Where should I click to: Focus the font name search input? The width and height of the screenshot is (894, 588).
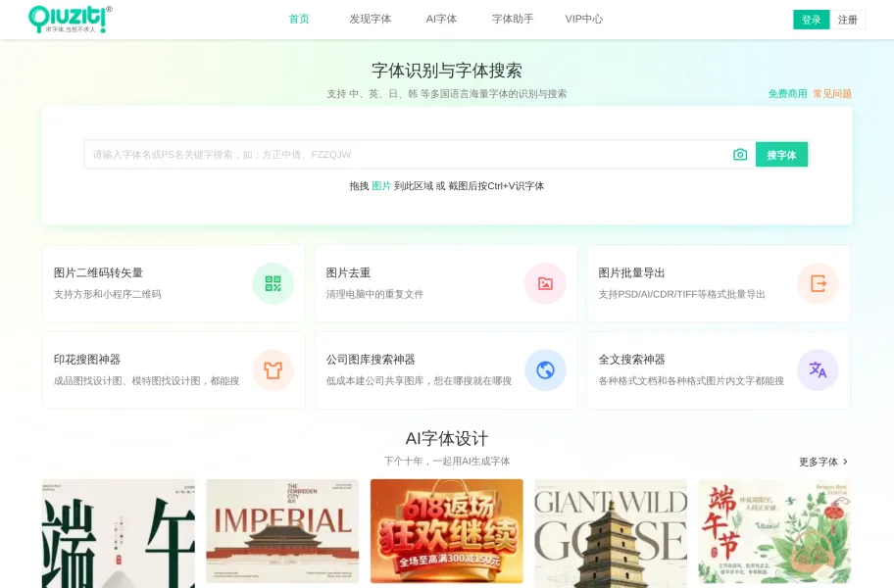pos(408,155)
